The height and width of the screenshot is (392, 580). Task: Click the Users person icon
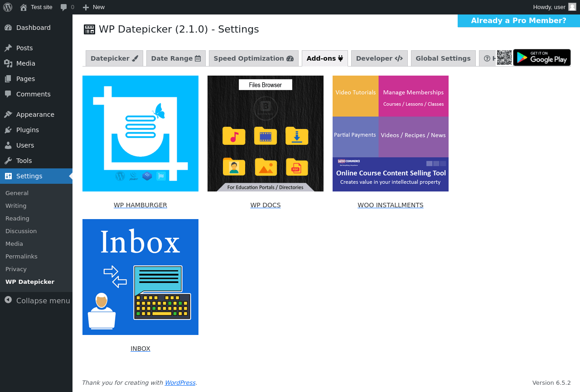tap(8, 145)
